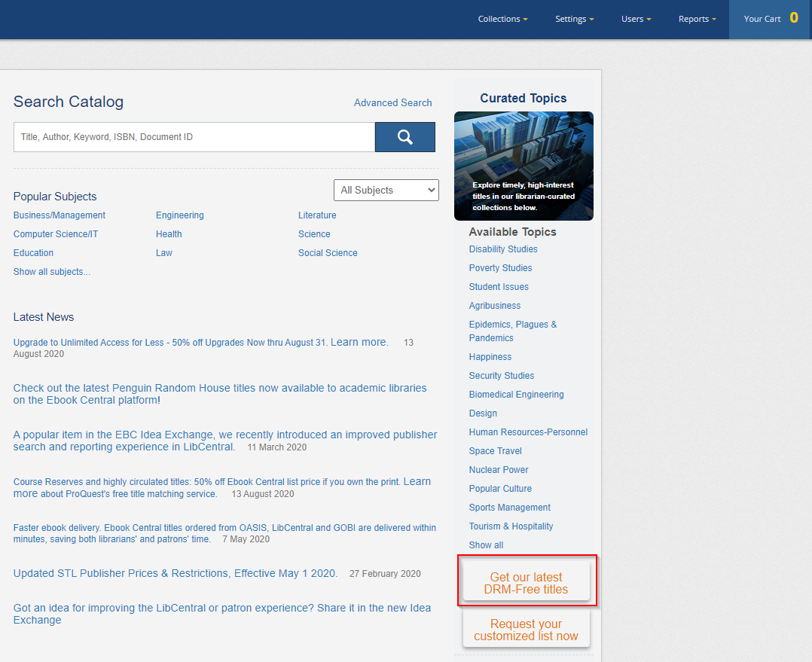Click the catalog search input field

194,137
